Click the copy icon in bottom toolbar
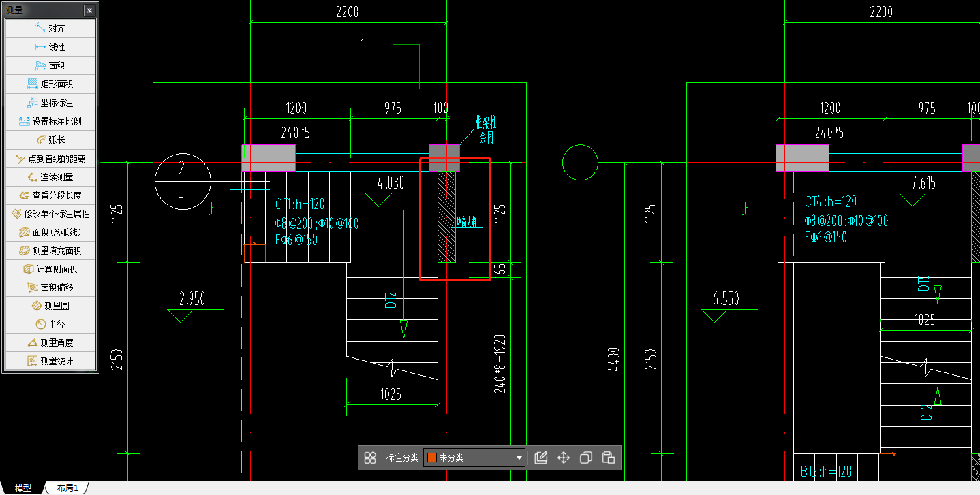Viewport: 980px width, 495px height. [x=585, y=458]
